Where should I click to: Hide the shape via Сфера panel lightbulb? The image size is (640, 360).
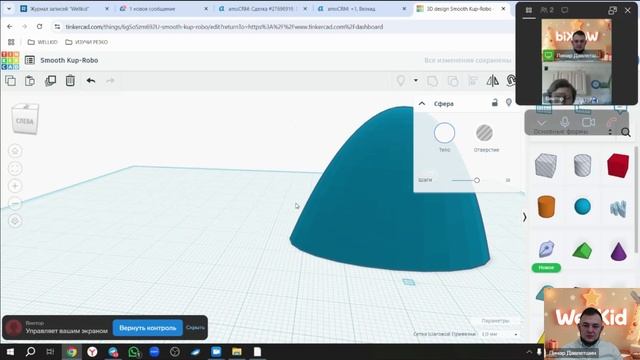click(509, 102)
